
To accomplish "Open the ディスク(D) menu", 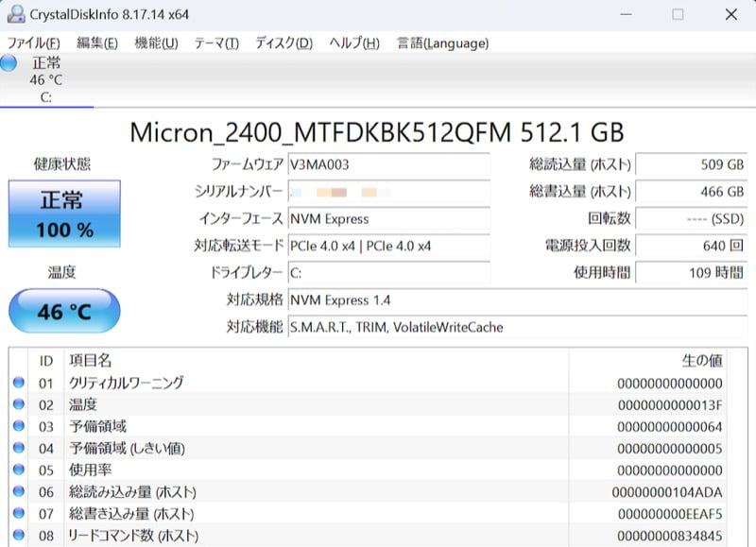I will click(284, 43).
